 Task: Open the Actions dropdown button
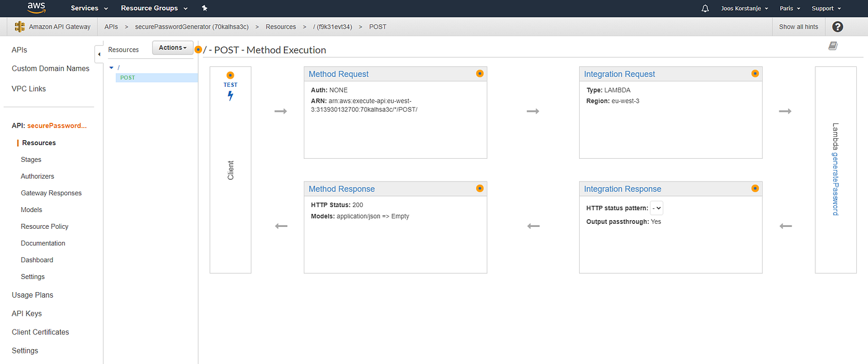tap(173, 48)
